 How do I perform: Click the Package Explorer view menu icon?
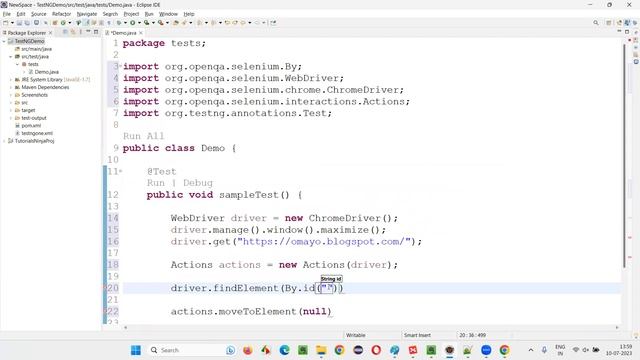(x=80, y=32)
